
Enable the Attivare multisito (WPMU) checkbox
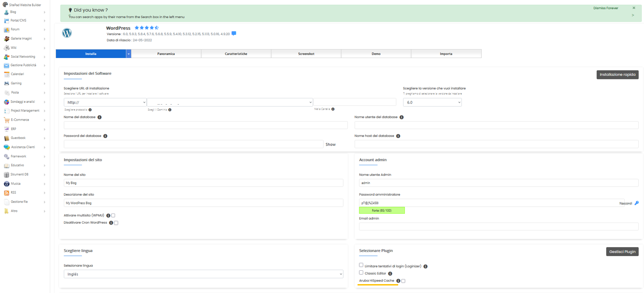113,216
